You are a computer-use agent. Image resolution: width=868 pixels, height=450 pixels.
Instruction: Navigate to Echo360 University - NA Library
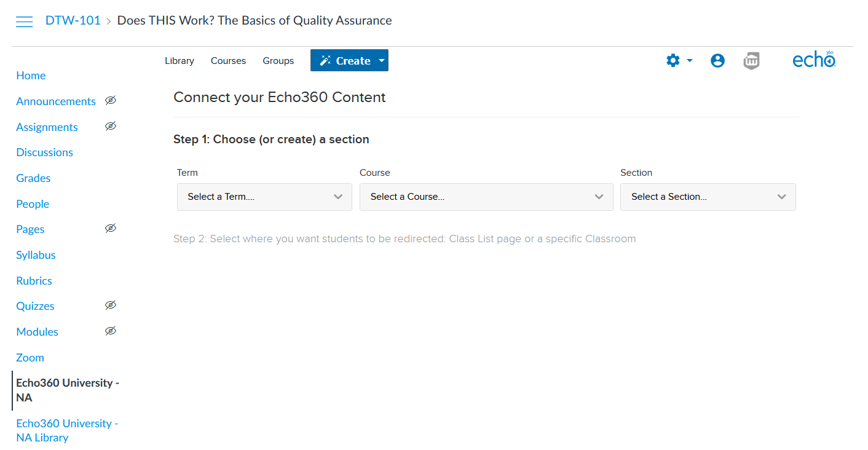67,430
